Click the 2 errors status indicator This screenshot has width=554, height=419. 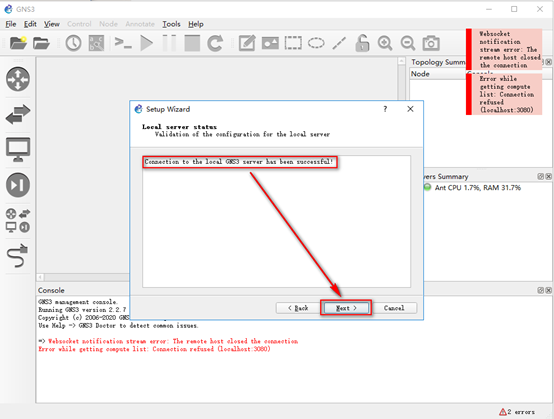coord(517,412)
